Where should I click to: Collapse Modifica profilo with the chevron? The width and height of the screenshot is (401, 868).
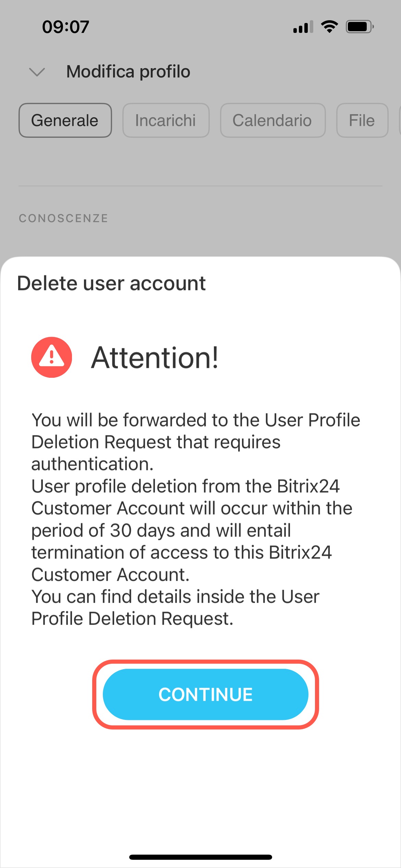click(37, 72)
